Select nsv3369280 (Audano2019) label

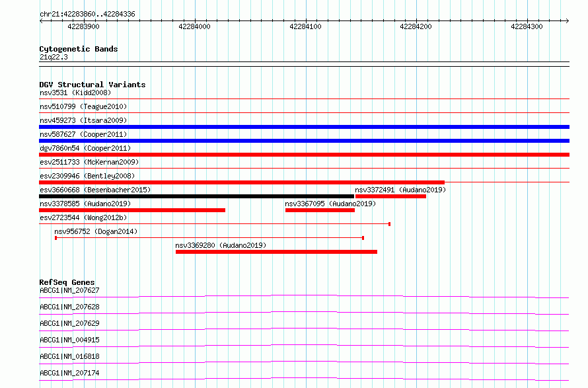tap(221, 245)
